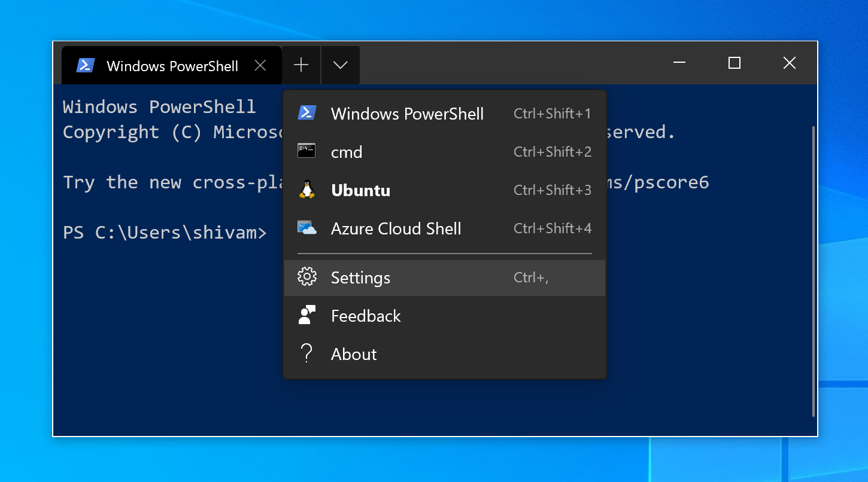Click the Ctrl+Shift+4 shortcut label
The image size is (868, 482).
pos(553,228)
